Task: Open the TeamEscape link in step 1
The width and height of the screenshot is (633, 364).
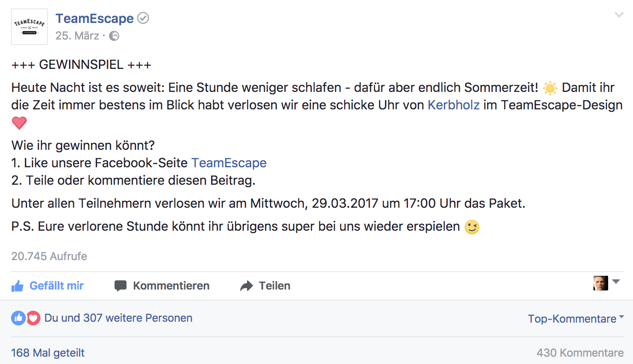Action: pyautogui.click(x=229, y=163)
